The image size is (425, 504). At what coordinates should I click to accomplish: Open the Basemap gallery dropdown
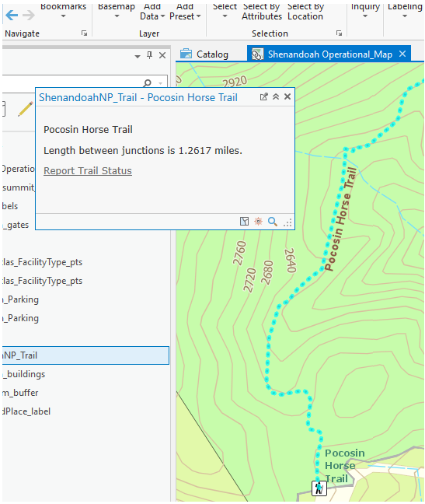[x=117, y=11]
